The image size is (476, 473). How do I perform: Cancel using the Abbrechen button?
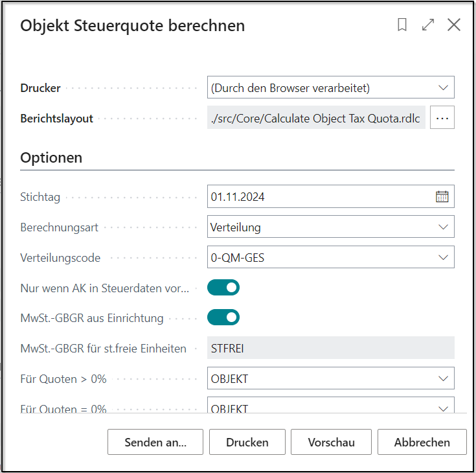(x=422, y=443)
